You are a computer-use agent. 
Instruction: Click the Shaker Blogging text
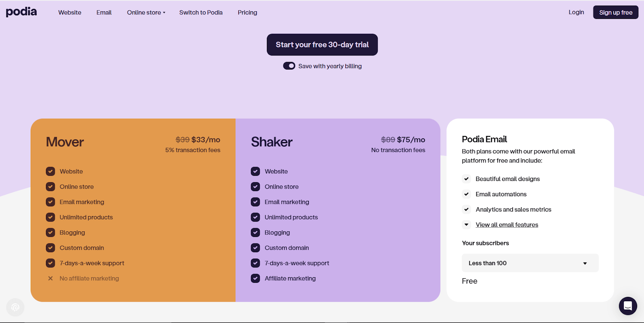tap(277, 232)
